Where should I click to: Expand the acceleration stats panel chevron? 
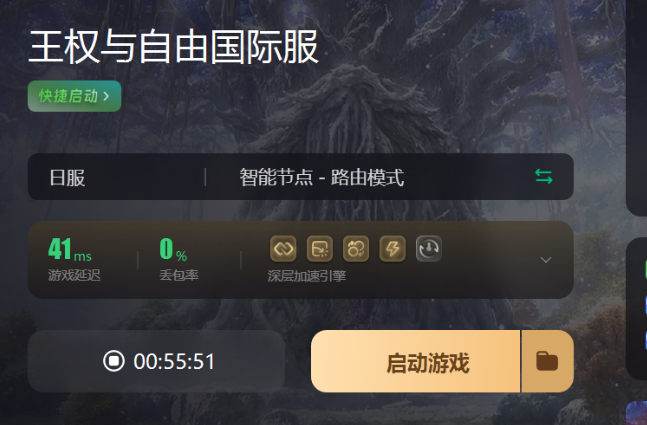[x=545, y=260]
